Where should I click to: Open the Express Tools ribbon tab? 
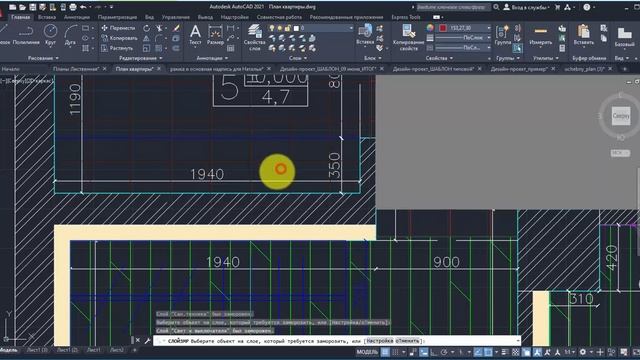pyautogui.click(x=406, y=17)
